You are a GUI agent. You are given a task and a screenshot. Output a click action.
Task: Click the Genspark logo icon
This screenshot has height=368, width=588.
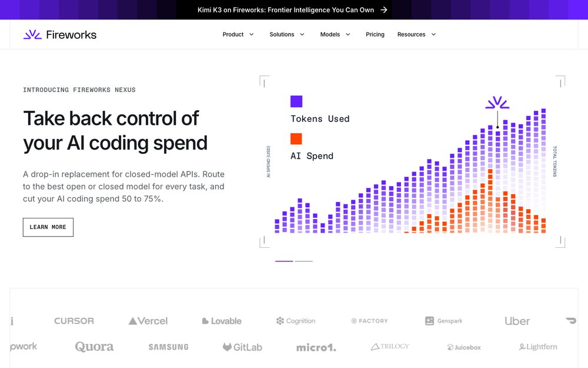(429, 321)
